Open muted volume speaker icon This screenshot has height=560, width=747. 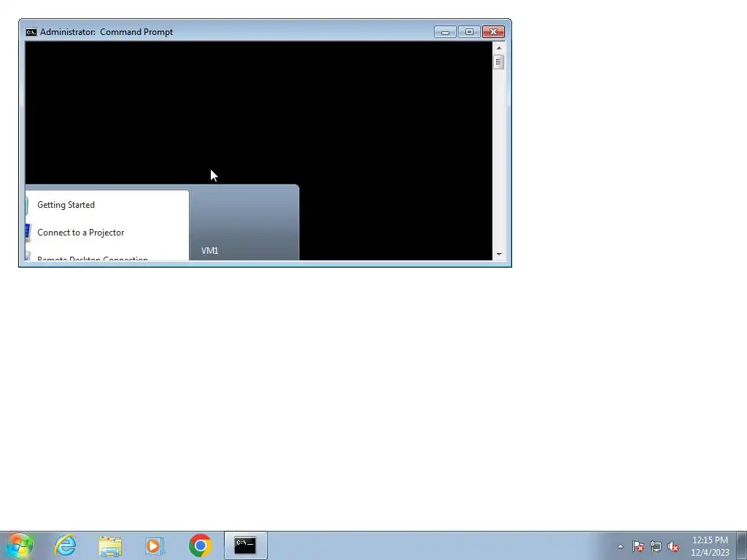coord(673,546)
